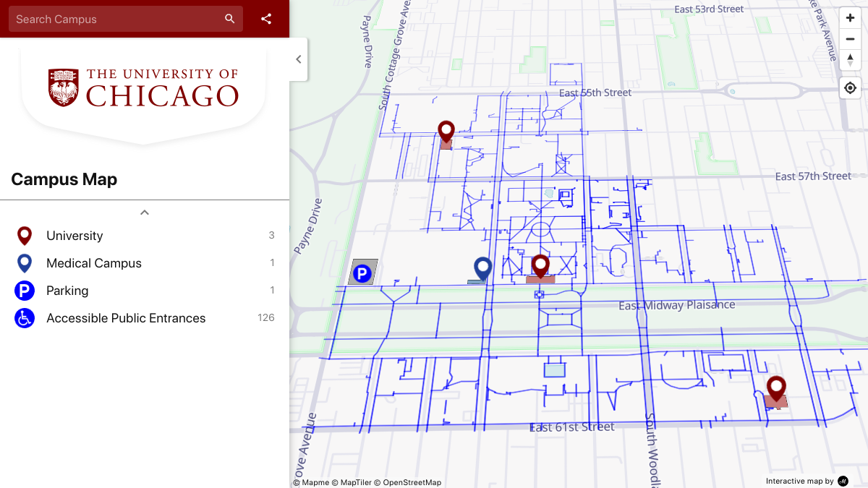This screenshot has width=868, height=488.
Task: Click the count 3 beside University
Action: [272, 236]
